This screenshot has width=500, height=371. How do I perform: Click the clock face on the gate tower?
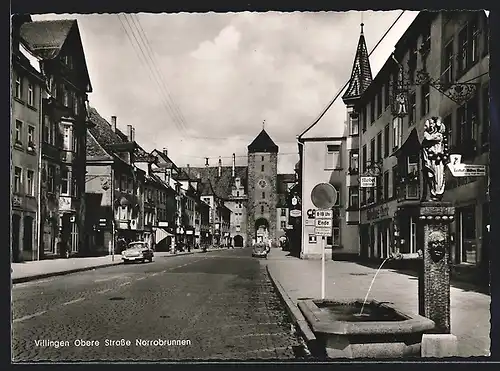click(262, 184)
